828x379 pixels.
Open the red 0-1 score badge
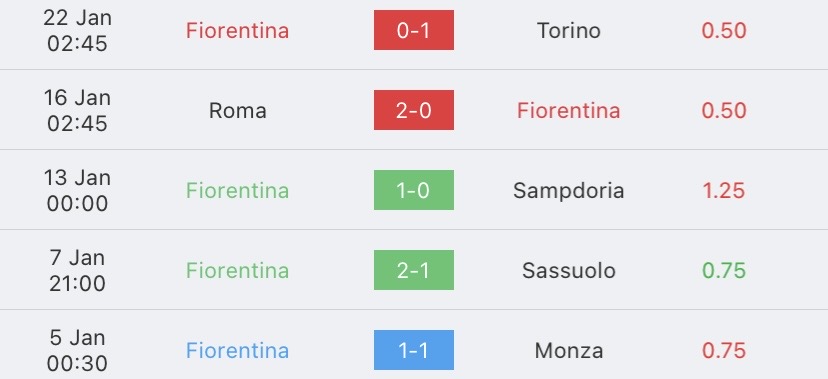tap(413, 30)
